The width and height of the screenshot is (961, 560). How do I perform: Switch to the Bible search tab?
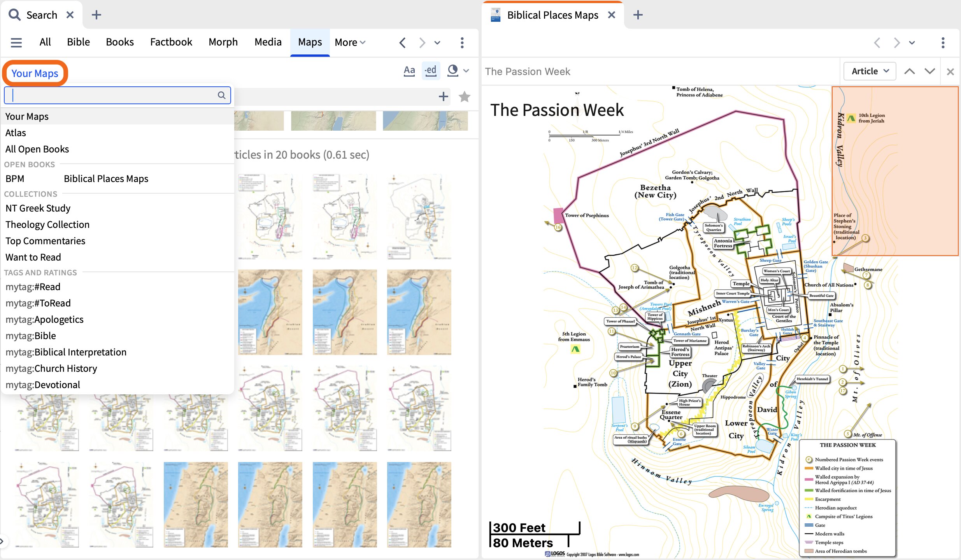pyautogui.click(x=78, y=42)
